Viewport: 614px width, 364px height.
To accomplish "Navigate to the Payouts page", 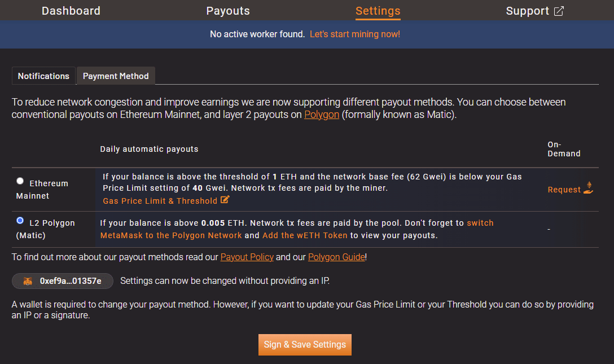I will (228, 10).
